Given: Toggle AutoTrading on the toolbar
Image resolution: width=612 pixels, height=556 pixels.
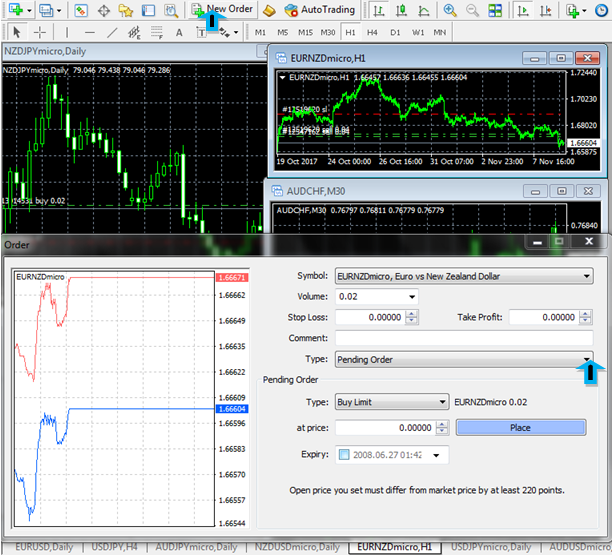Looking at the screenshot, I should pyautogui.click(x=318, y=9).
